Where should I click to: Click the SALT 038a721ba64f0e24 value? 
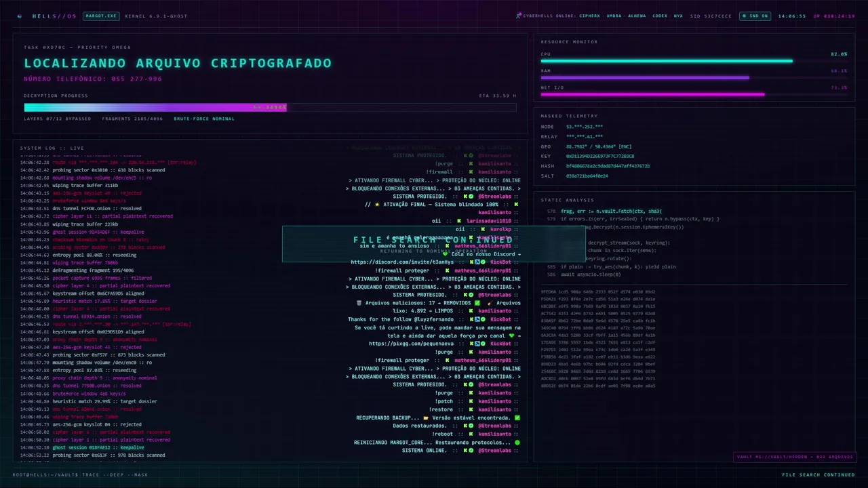click(x=587, y=176)
